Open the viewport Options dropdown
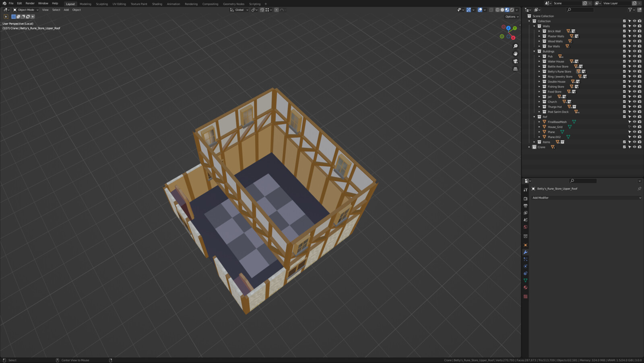 tap(512, 17)
